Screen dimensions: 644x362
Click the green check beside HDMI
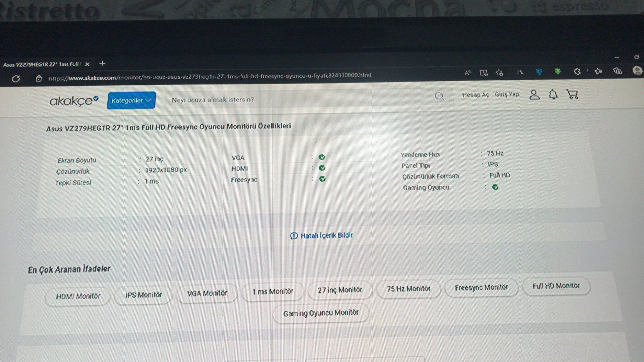[322, 168]
